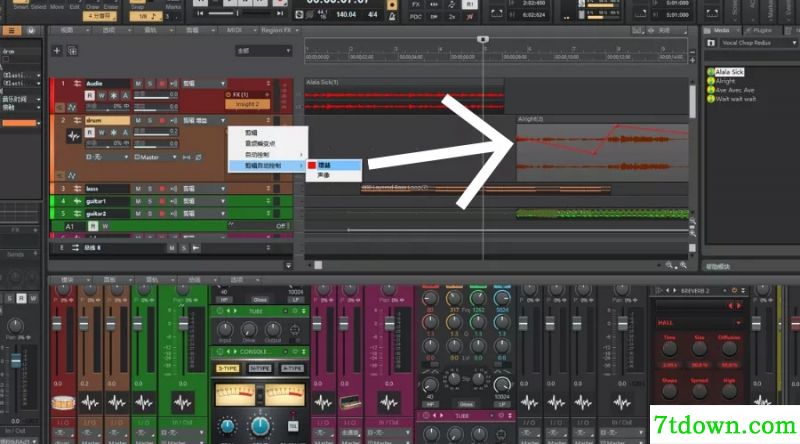Screen dimensions: 800x444
Task: Click the bus output arrow icon
Action: pyautogui.click(x=196, y=248)
